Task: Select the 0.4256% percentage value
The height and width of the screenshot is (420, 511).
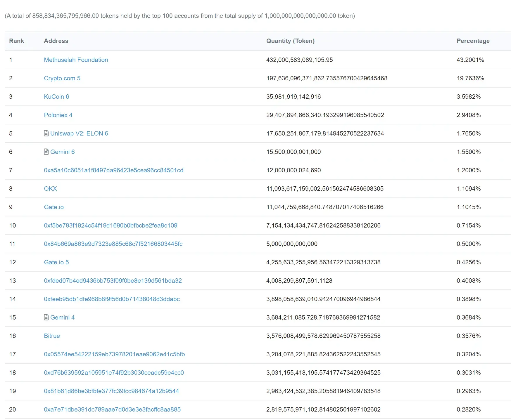Action: pos(469,262)
